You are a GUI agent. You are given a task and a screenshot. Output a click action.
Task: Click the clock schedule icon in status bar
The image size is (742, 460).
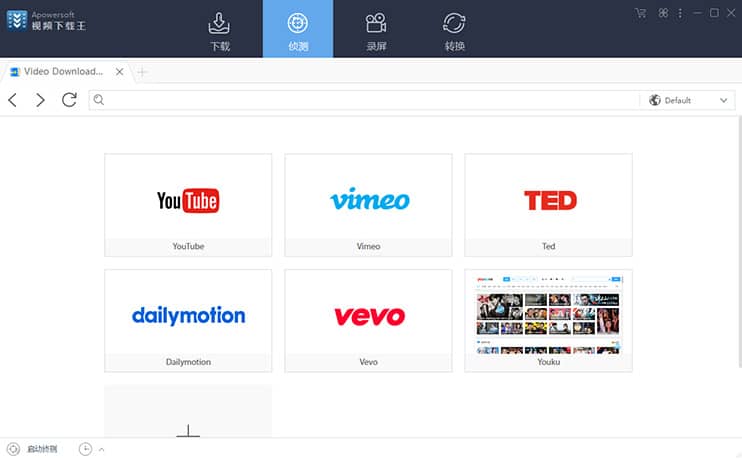[x=85, y=449]
